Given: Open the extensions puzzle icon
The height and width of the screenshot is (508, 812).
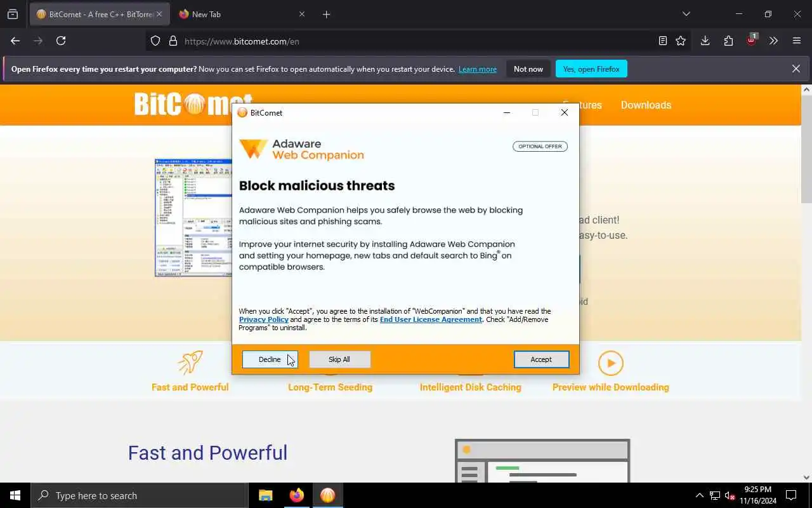Looking at the screenshot, I should (728, 41).
